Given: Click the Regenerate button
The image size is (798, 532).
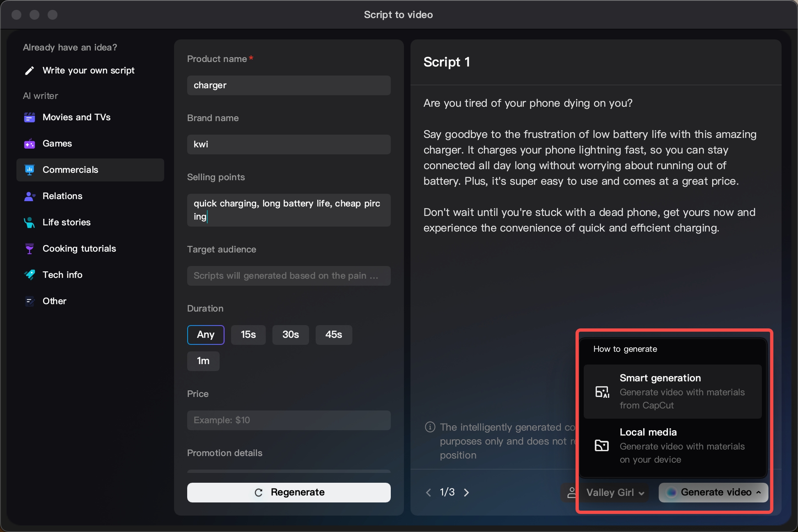Looking at the screenshot, I should (x=289, y=493).
